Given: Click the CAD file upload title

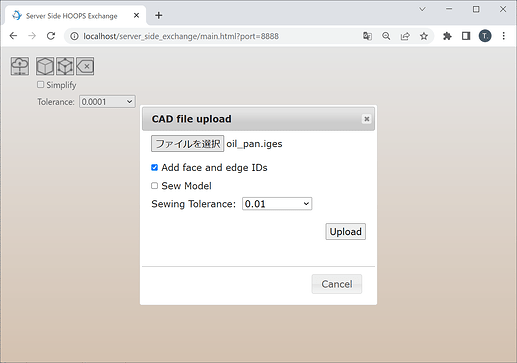Looking at the screenshot, I should [x=191, y=119].
